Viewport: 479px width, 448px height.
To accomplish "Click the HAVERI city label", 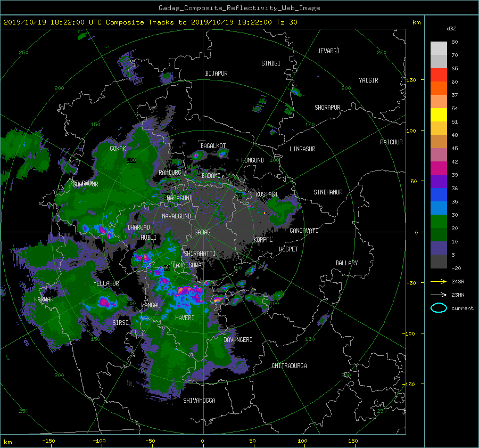I will point(185,318).
